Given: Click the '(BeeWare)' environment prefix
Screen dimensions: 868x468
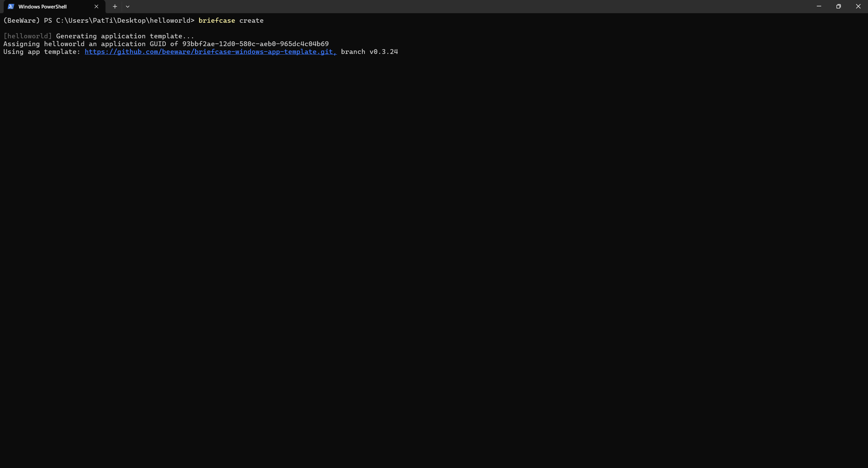Looking at the screenshot, I should coord(22,21).
